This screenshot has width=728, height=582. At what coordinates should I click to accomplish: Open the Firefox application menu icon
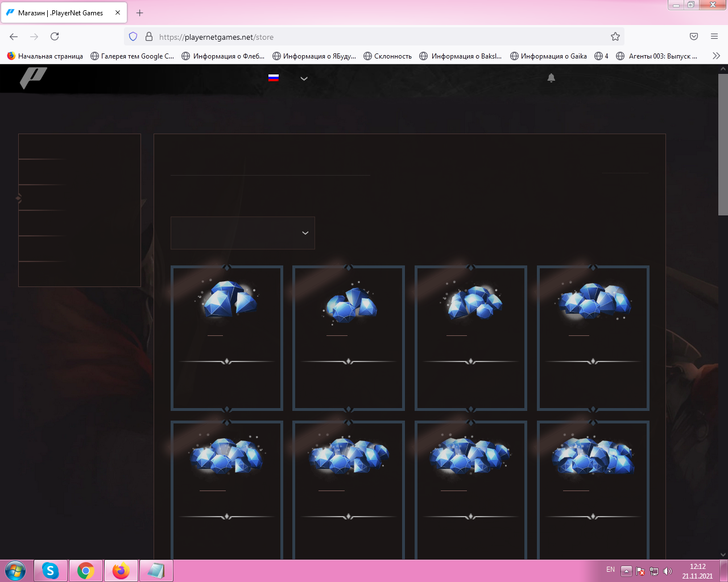coord(714,36)
